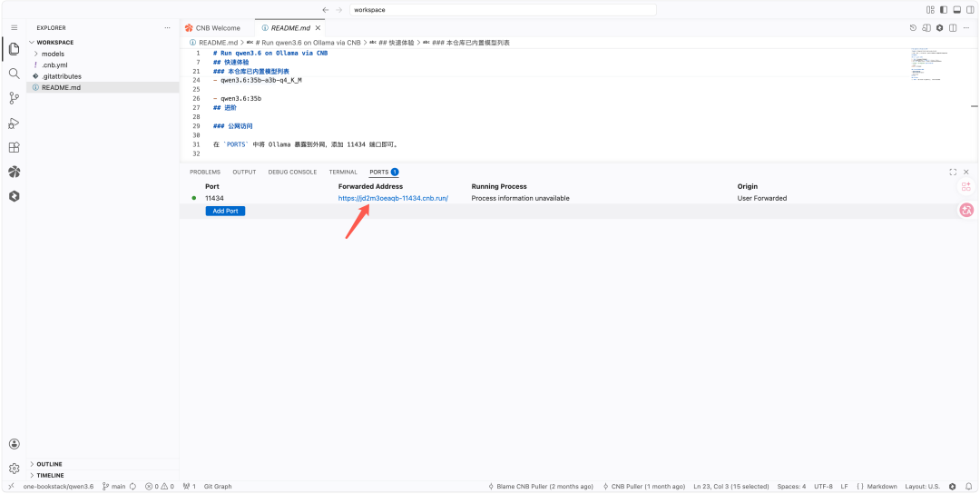Click the workspace search field at top
This screenshot has height=494, width=980.
503,10
